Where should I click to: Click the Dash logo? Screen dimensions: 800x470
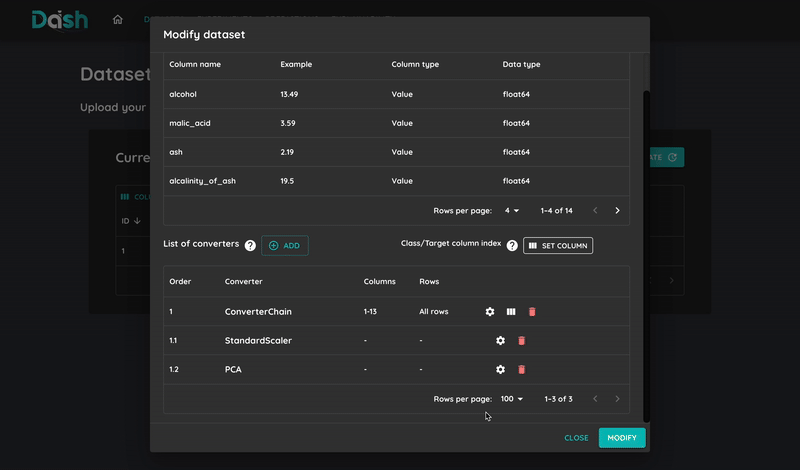60,20
